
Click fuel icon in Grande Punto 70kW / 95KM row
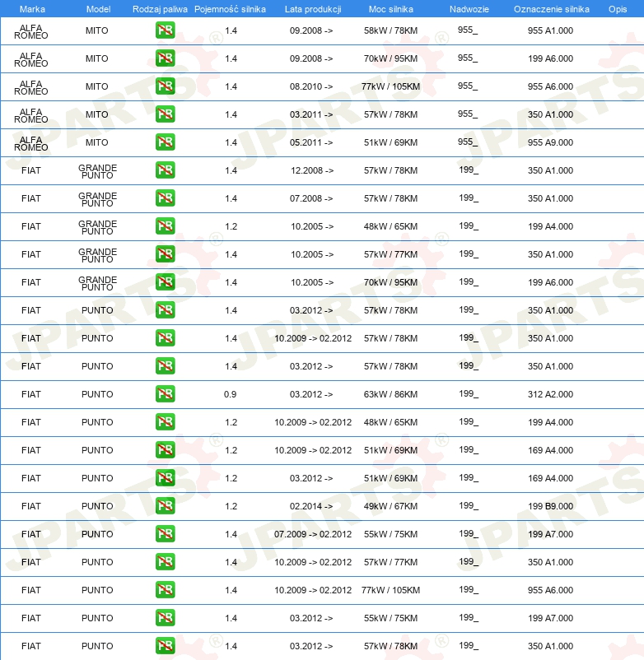165,282
